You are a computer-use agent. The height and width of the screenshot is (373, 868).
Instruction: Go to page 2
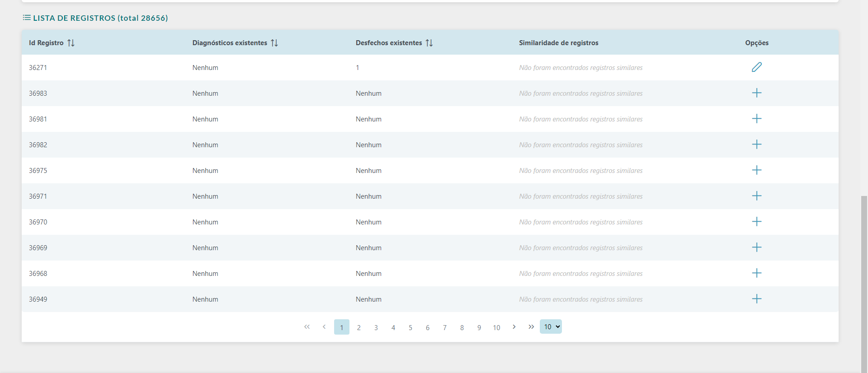point(359,327)
